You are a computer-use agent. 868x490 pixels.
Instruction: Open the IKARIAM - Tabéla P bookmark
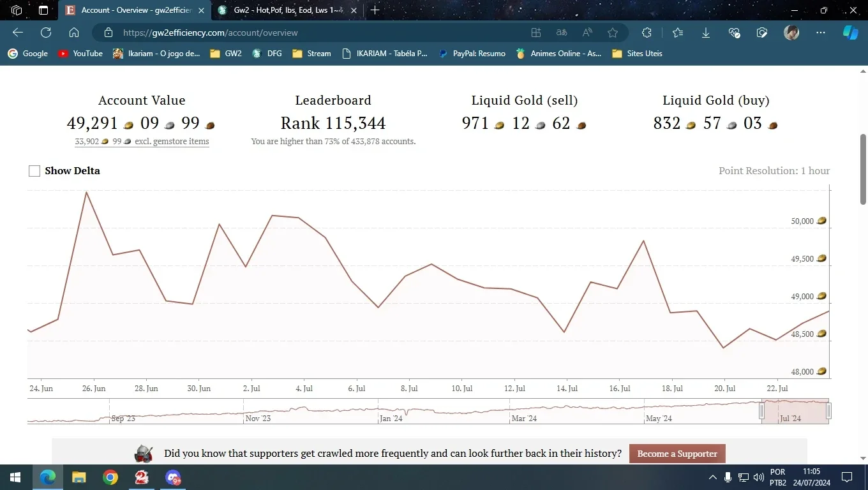(x=385, y=54)
